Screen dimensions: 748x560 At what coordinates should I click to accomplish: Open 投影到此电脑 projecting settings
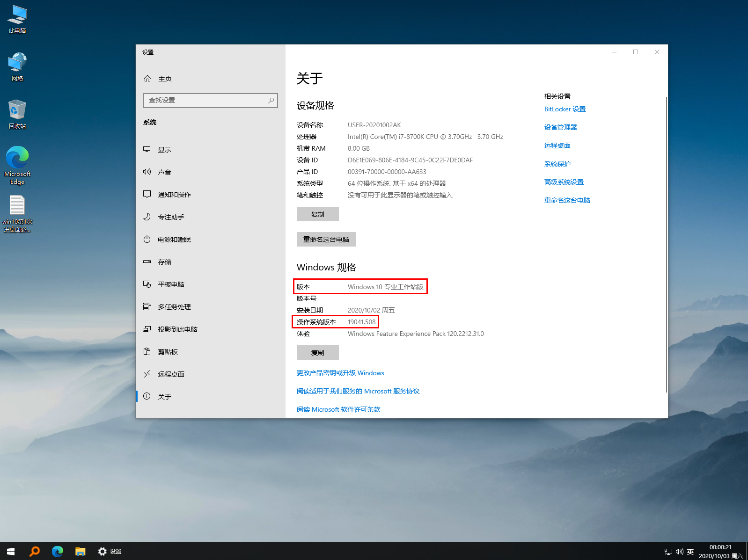click(x=211, y=329)
